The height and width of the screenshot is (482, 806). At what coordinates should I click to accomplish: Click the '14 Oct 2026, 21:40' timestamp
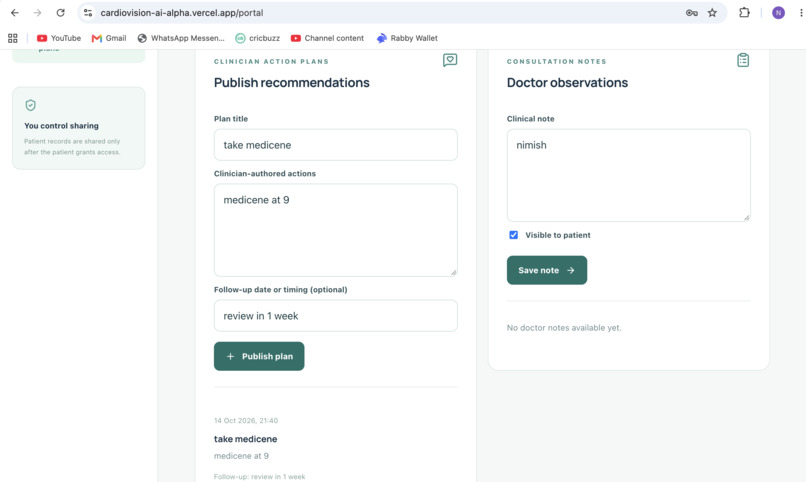point(246,420)
